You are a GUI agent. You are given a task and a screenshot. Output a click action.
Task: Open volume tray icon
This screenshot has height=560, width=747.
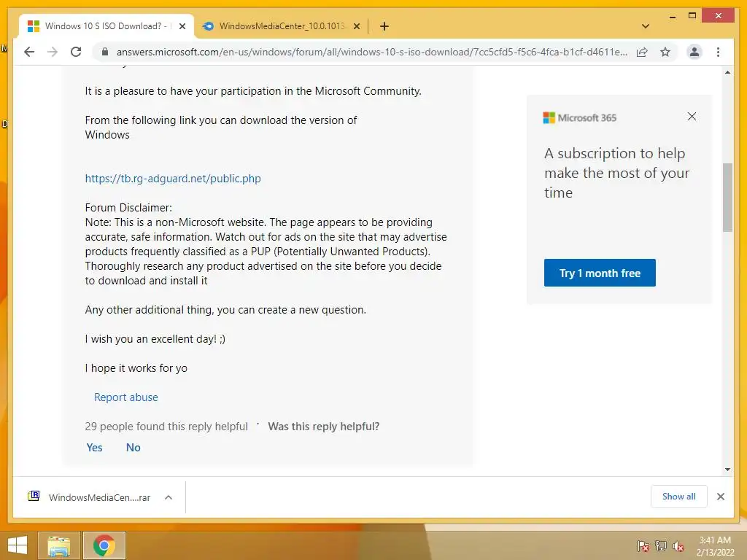[x=678, y=546]
